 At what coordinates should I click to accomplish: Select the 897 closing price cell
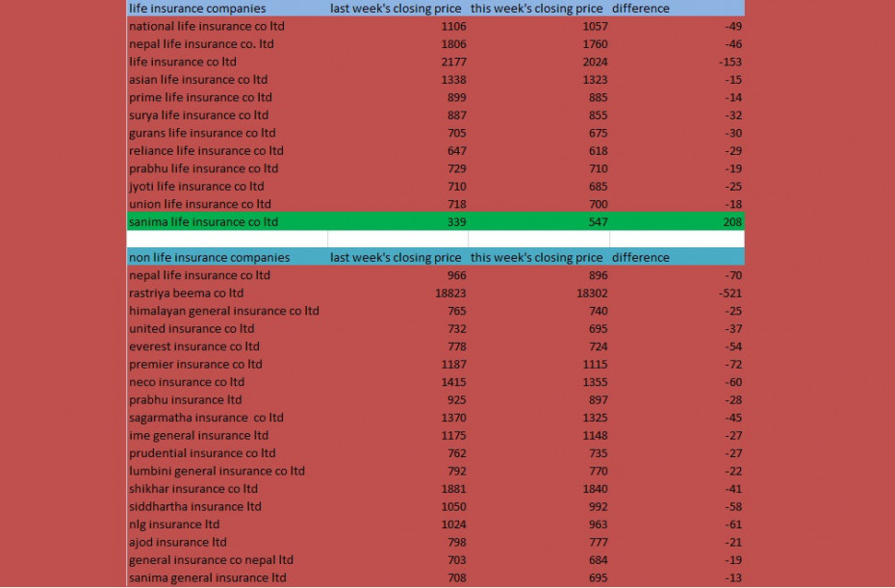click(539, 398)
